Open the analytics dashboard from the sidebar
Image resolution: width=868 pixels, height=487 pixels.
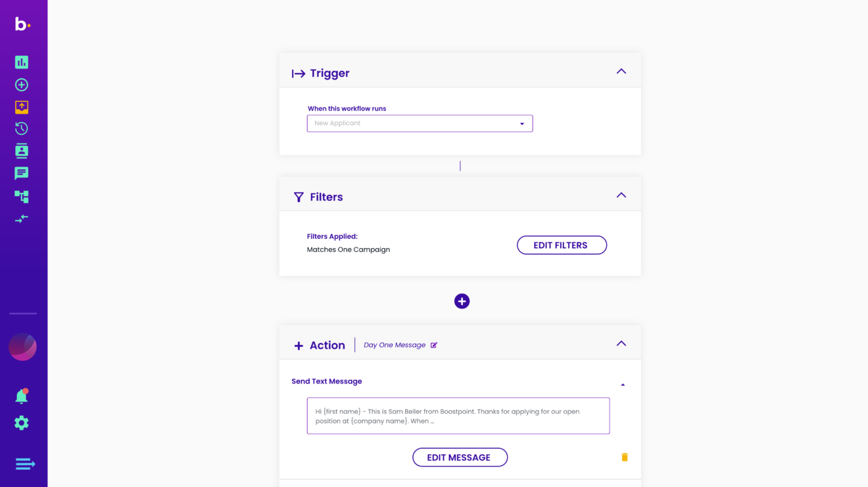click(x=21, y=61)
